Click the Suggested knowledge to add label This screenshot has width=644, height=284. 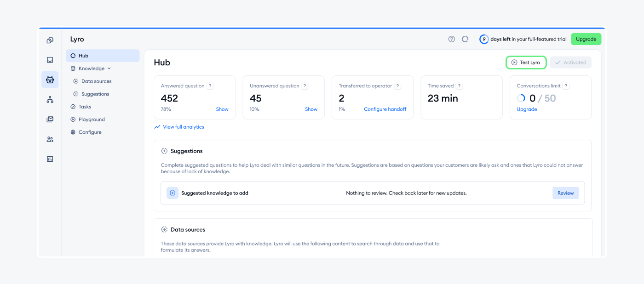pos(215,193)
